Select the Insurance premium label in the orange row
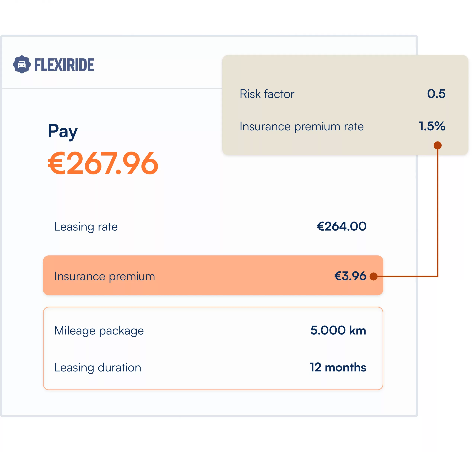Viewport: 476px width, 452px height. pos(104,276)
